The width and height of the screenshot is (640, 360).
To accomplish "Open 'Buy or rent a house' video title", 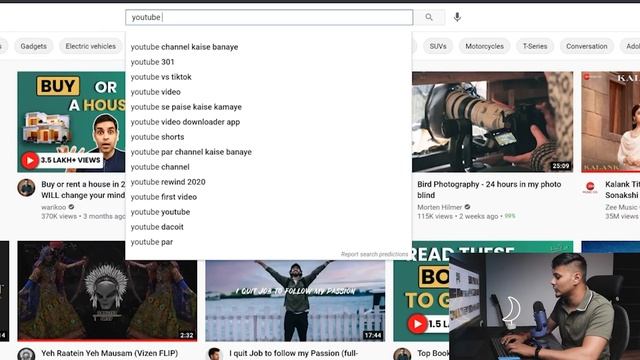I will tap(83, 189).
